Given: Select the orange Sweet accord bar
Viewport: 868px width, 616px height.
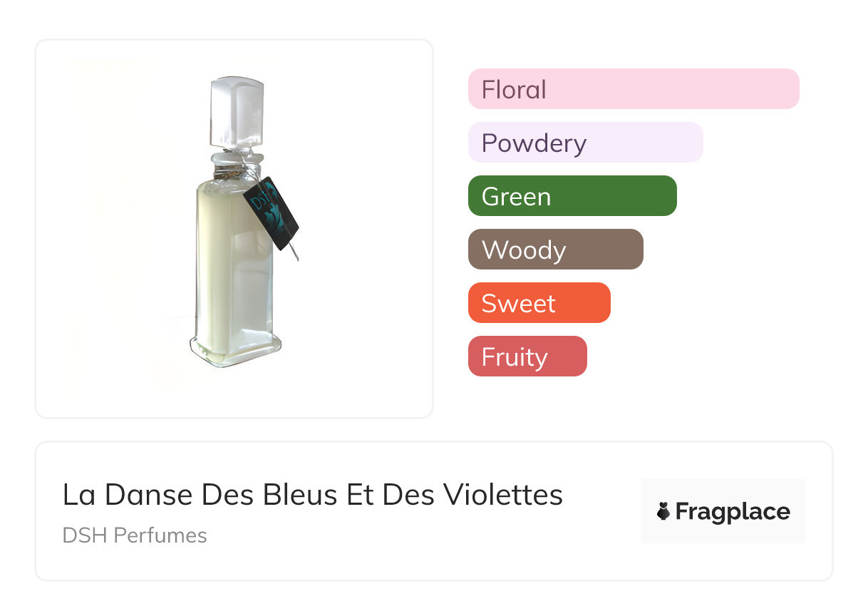Looking at the screenshot, I should click(539, 303).
